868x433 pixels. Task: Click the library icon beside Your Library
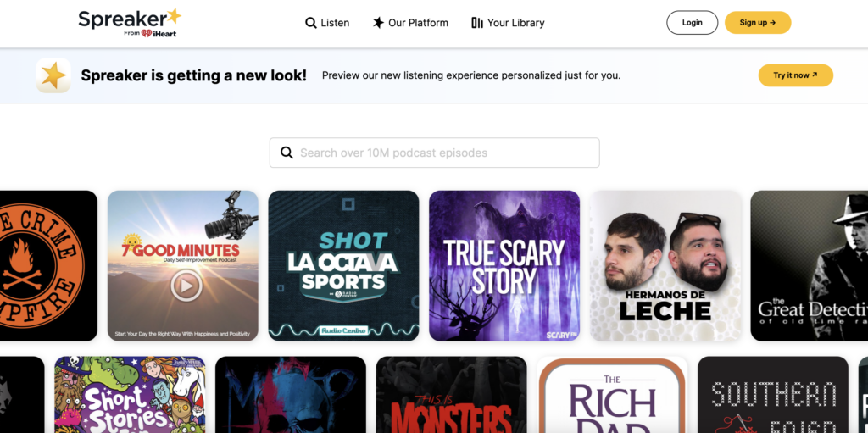point(477,23)
